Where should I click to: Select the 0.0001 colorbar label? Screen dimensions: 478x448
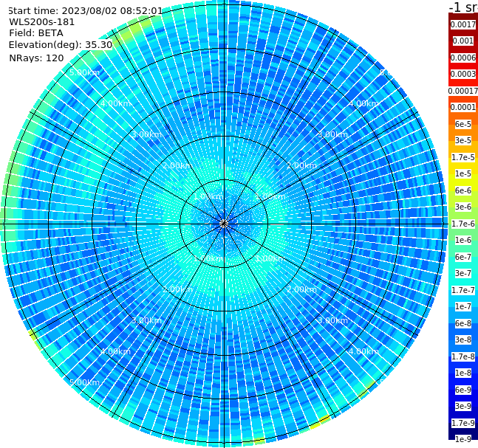pos(463,107)
